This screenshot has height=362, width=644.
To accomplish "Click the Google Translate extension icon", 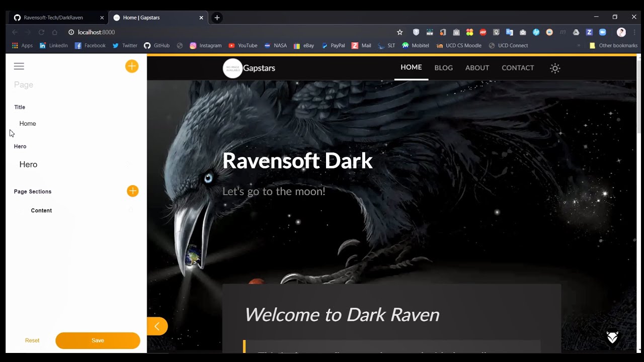I will point(510,32).
